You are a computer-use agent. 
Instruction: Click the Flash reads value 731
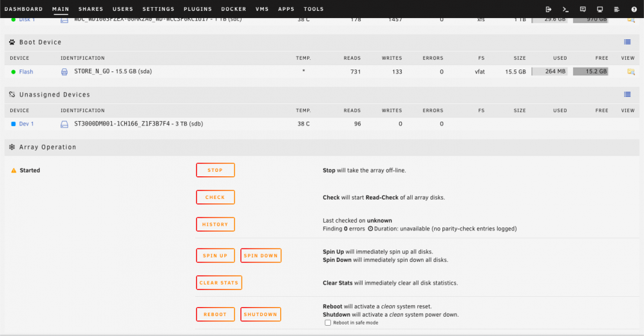point(355,72)
